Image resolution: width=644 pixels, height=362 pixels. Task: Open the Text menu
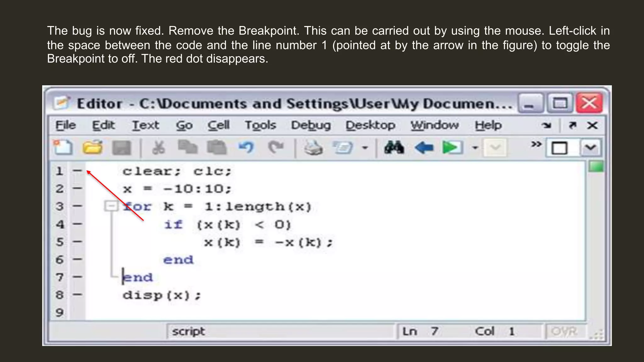pyautogui.click(x=145, y=125)
